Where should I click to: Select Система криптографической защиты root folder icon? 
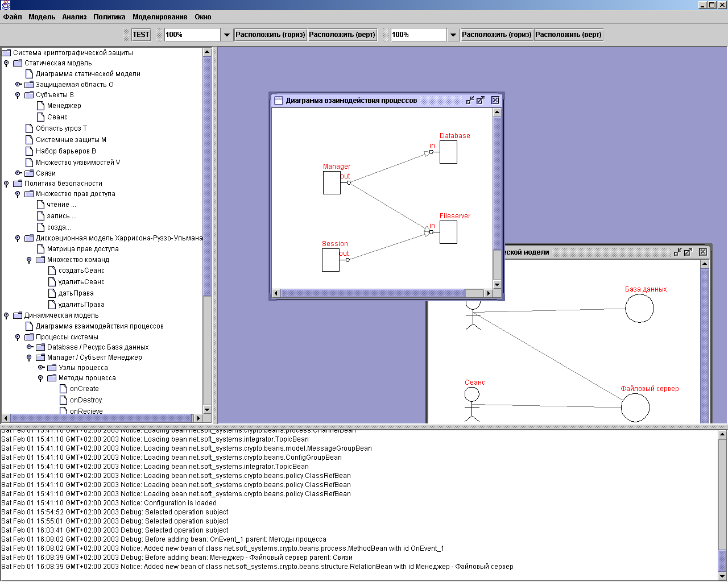tap(7, 52)
